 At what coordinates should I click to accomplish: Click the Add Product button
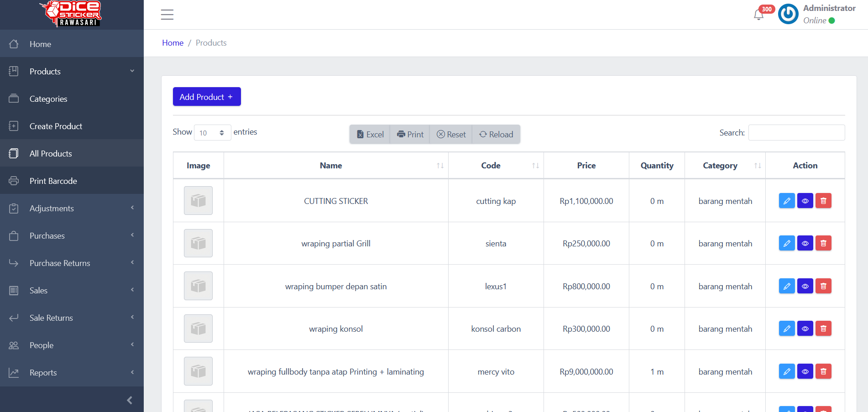(x=206, y=97)
